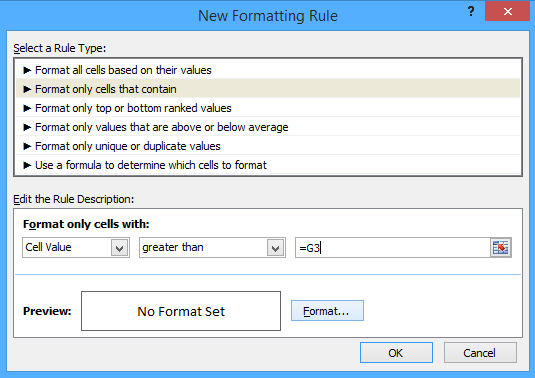This screenshot has width=535, height=378.
Task: Confirm with the OK button
Action: 396,353
